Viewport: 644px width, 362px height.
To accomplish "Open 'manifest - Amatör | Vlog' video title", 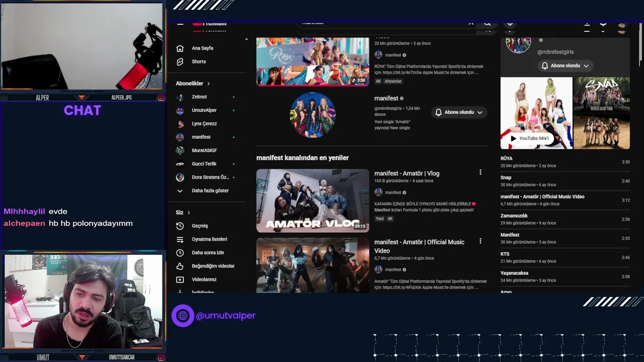I will 407,173.
